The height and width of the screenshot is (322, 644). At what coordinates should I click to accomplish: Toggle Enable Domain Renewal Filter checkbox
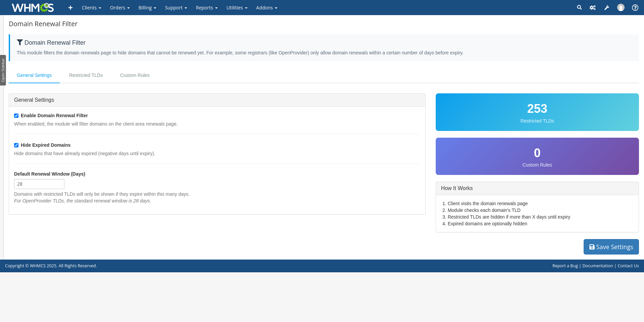[16, 116]
